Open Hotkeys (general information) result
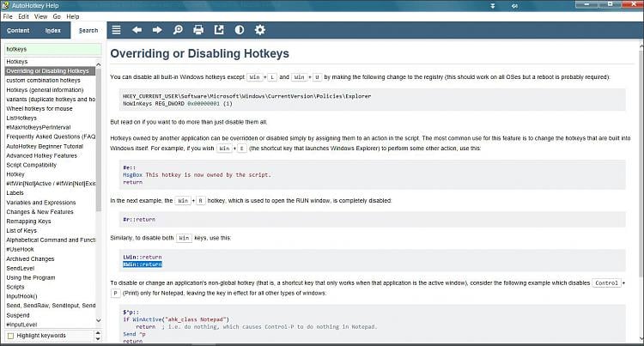The height and width of the screenshot is (346, 644). pos(45,90)
